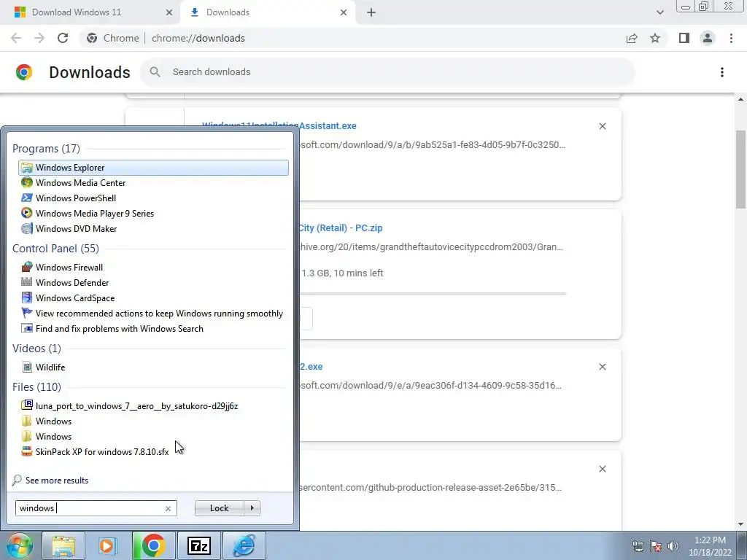Screen dimensions: 747x560
Task: Open the File Explorer taskbar icon
Action: 63,545
